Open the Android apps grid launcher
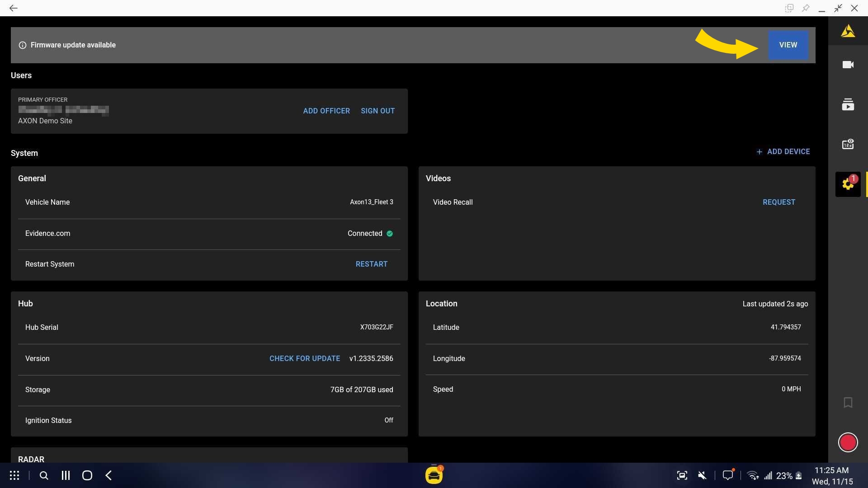Image resolution: width=868 pixels, height=488 pixels. click(x=14, y=475)
